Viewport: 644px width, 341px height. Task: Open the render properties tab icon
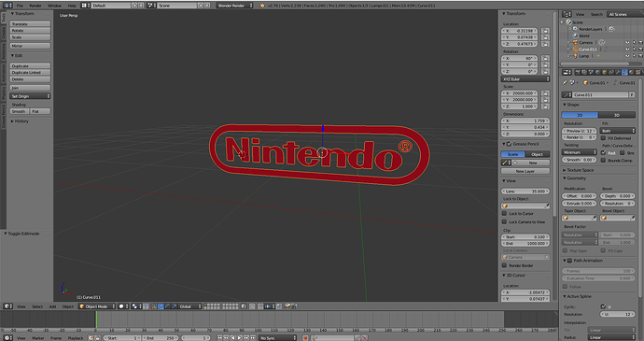578,72
